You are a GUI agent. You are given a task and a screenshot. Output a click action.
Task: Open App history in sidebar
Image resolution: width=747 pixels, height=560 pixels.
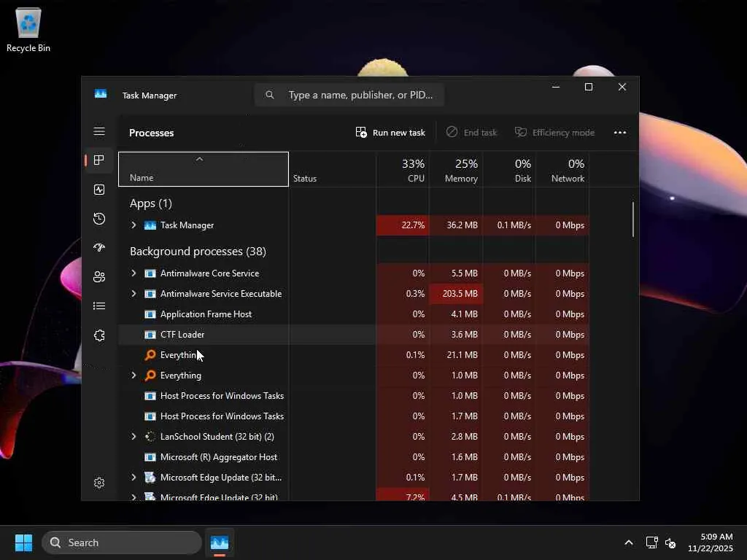[x=99, y=219]
